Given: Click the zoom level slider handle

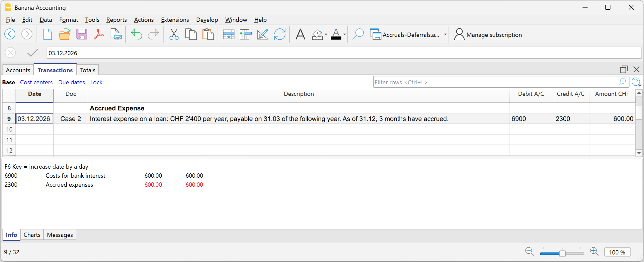Looking at the screenshot, I should [x=562, y=253].
